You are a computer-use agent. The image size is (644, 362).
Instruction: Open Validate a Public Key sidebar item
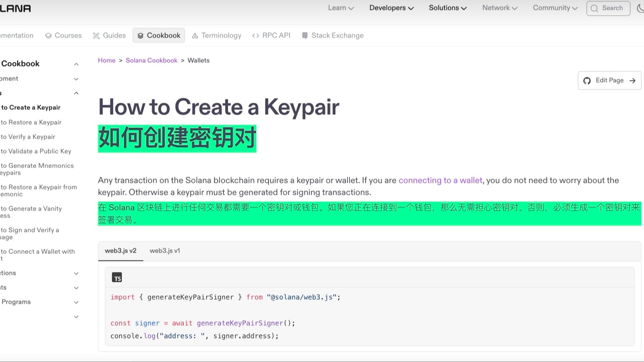(x=36, y=151)
